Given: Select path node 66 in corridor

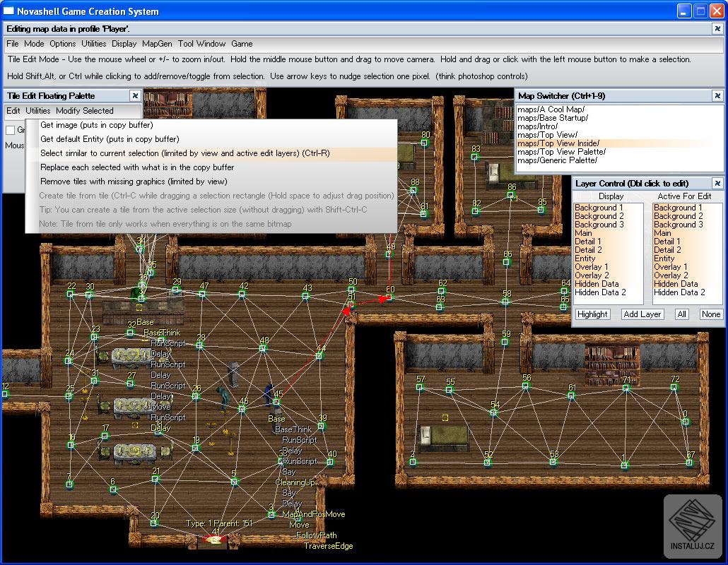Looking at the screenshot, I should coord(507,262).
